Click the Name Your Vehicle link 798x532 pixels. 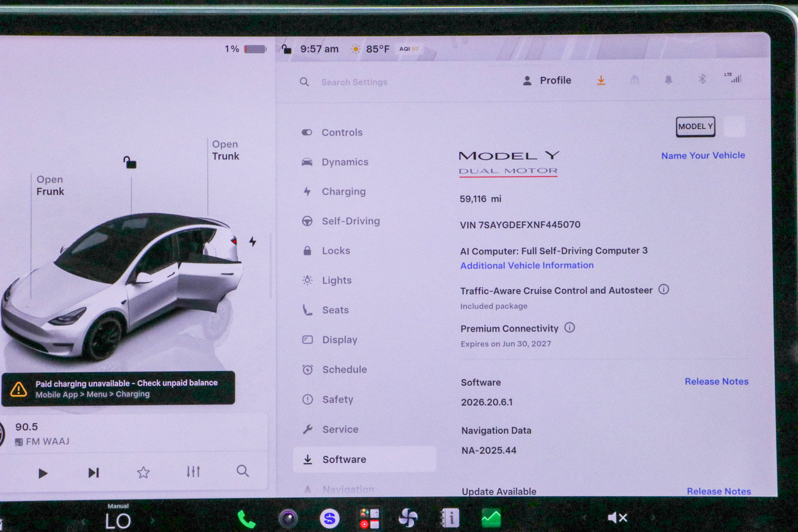(x=703, y=156)
